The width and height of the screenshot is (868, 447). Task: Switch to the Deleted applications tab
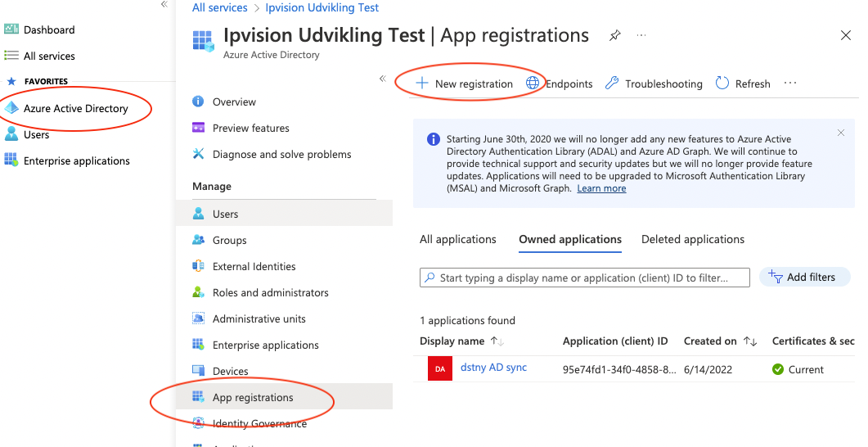(x=692, y=239)
